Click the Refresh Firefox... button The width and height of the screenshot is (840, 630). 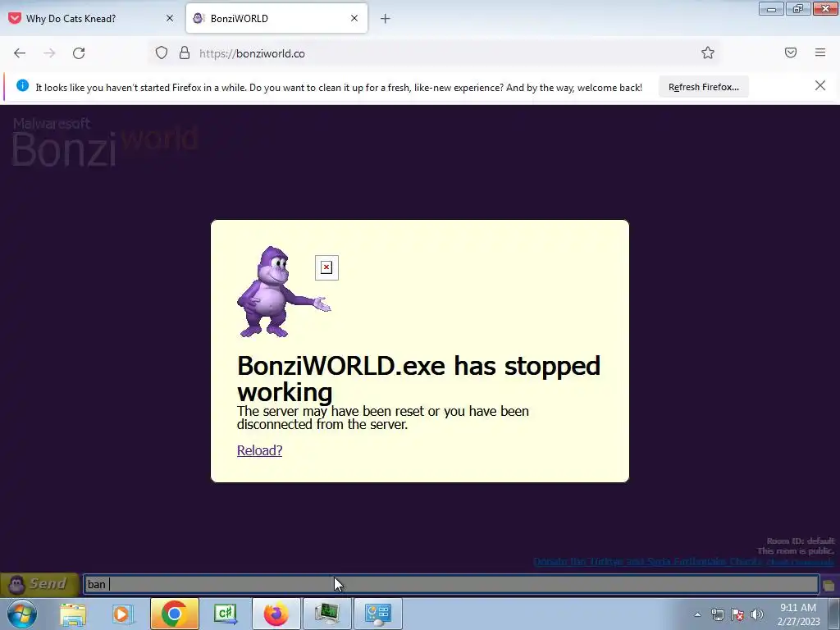tap(703, 87)
